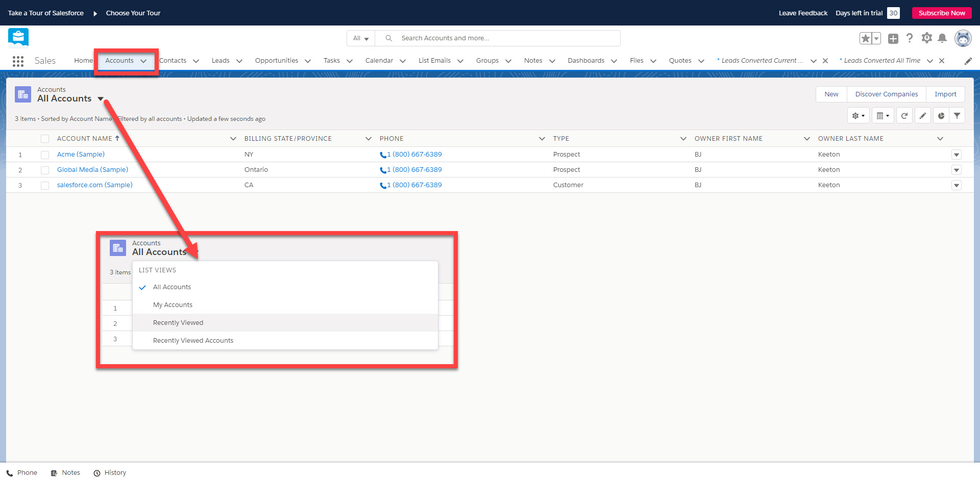The height and width of the screenshot is (483, 980).
Task: Click the list view refresh icon
Action: coord(904,116)
